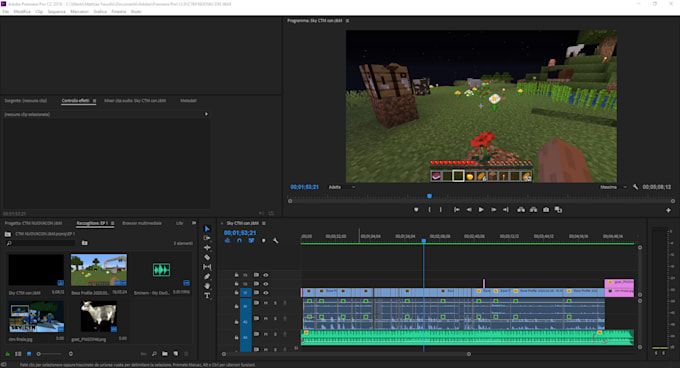Select the goat PNG thumbnail
Viewport: 680px width, 368px height.
tap(99, 317)
